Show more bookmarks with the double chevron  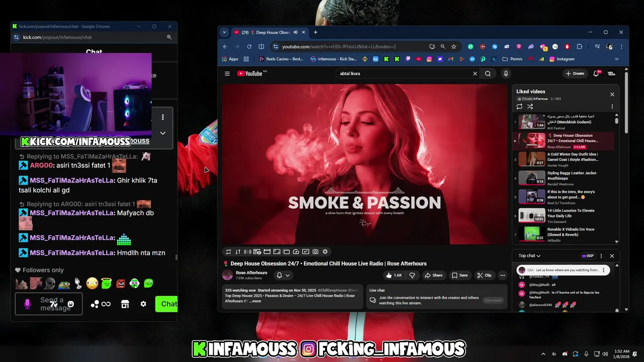[x=616, y=59]
